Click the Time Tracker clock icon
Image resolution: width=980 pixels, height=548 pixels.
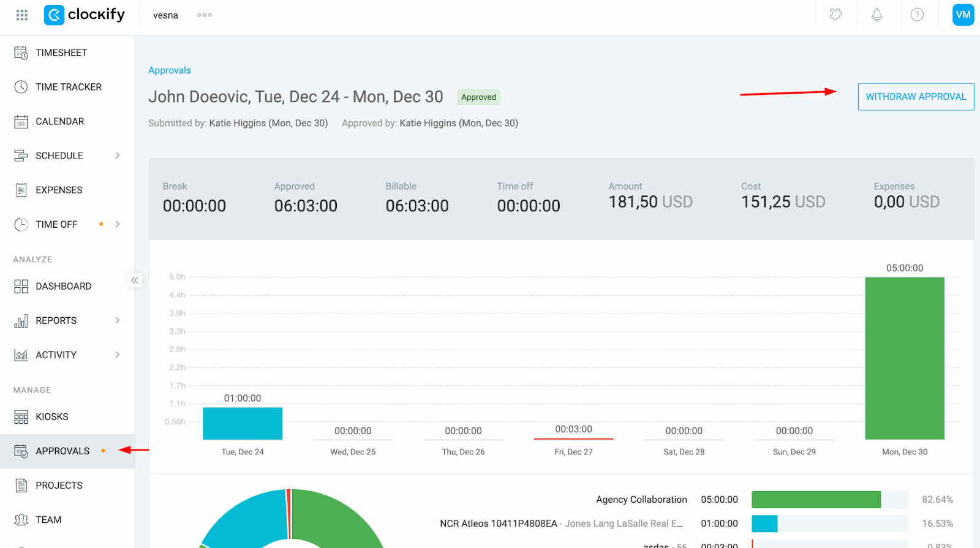coord(21,87)
